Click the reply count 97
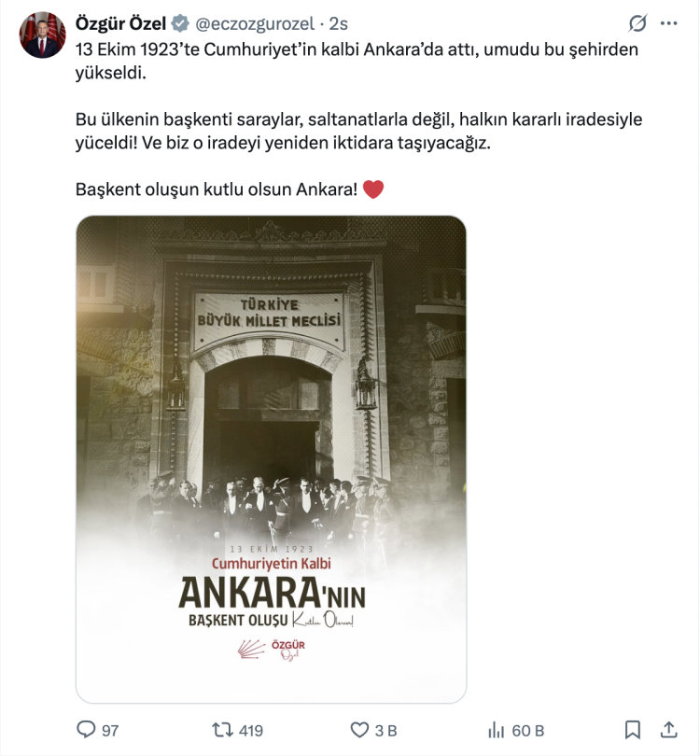The height and width of the screenshot is (756, 700). (110, 731)
